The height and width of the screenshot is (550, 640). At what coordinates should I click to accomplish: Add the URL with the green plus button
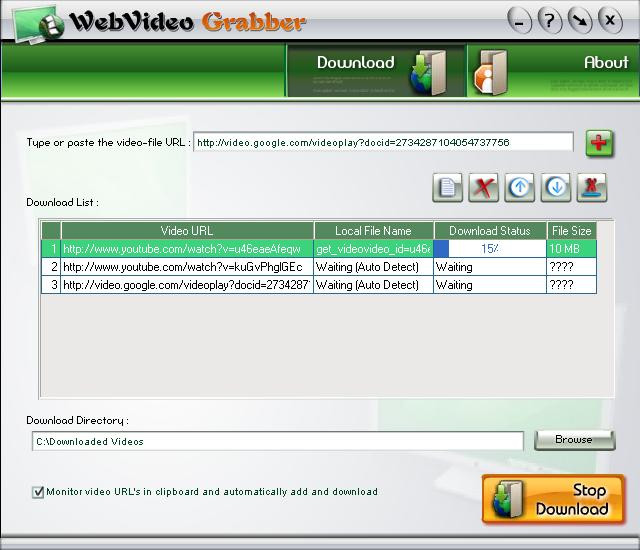599,143
